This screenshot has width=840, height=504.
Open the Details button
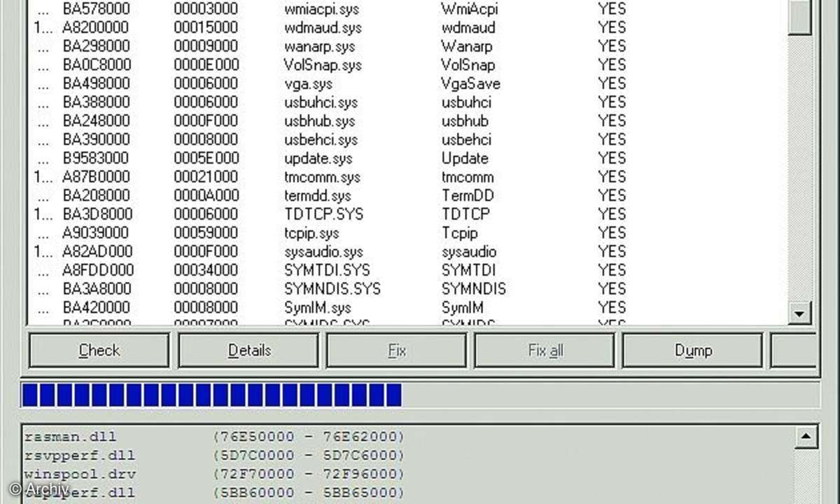248,350
